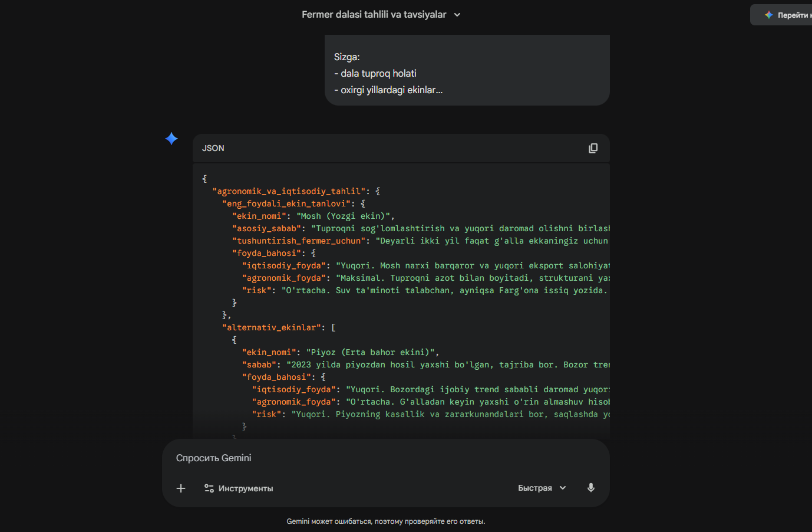Click the microphone icon in prompt box
Viewport: 812px width, 532px height.
(x=590, y=488)
